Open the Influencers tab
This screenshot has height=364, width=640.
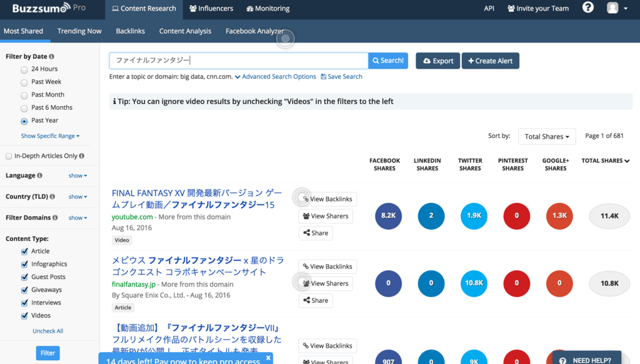pyautogui.click(x=211, y=9)
